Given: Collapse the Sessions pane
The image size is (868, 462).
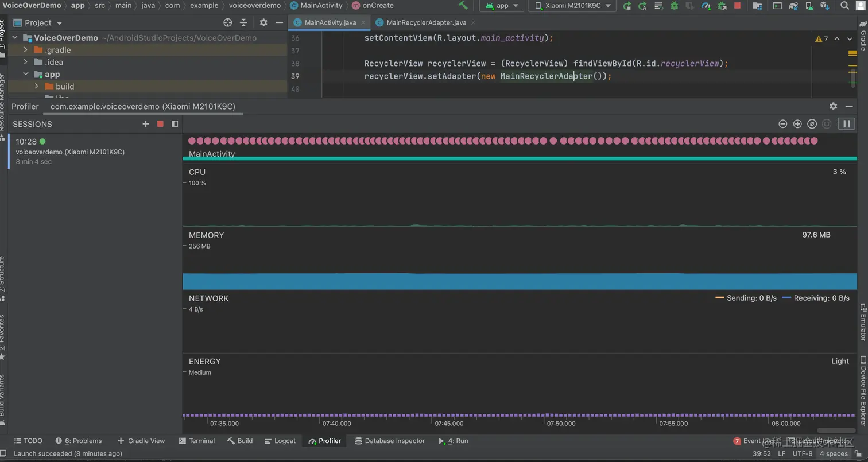Looking at the screenshot, I should [175, 124].
